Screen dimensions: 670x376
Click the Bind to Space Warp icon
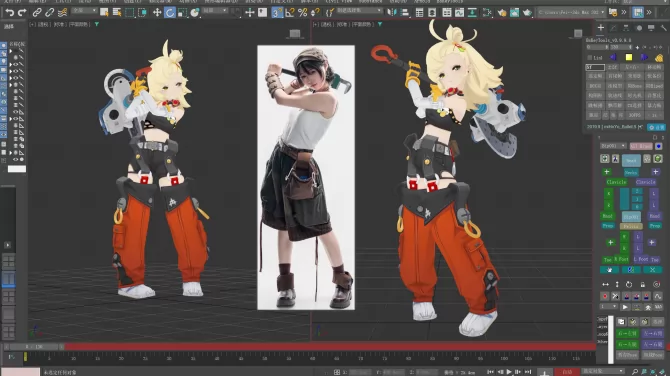point(62,13)
